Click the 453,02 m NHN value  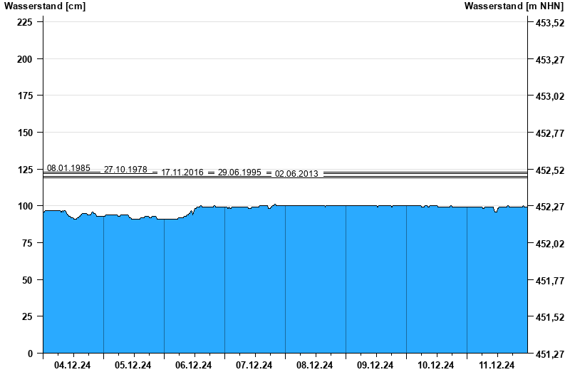point(550,97)
